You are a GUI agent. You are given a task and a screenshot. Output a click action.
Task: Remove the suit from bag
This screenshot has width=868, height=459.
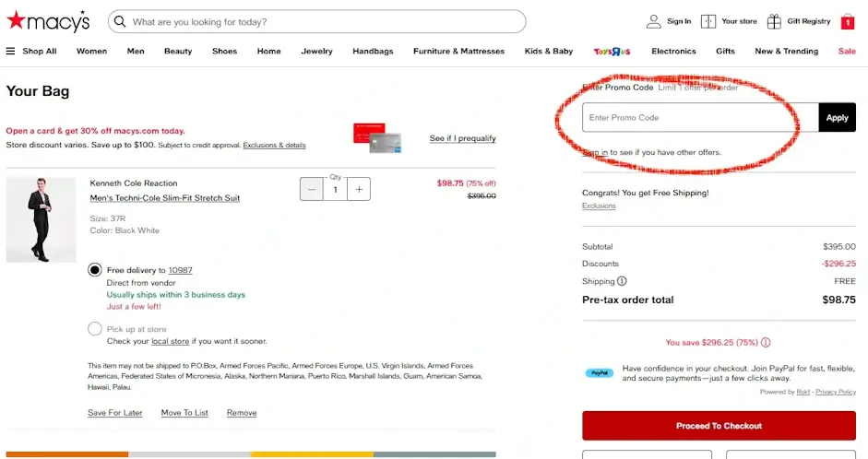coord(242,413)
